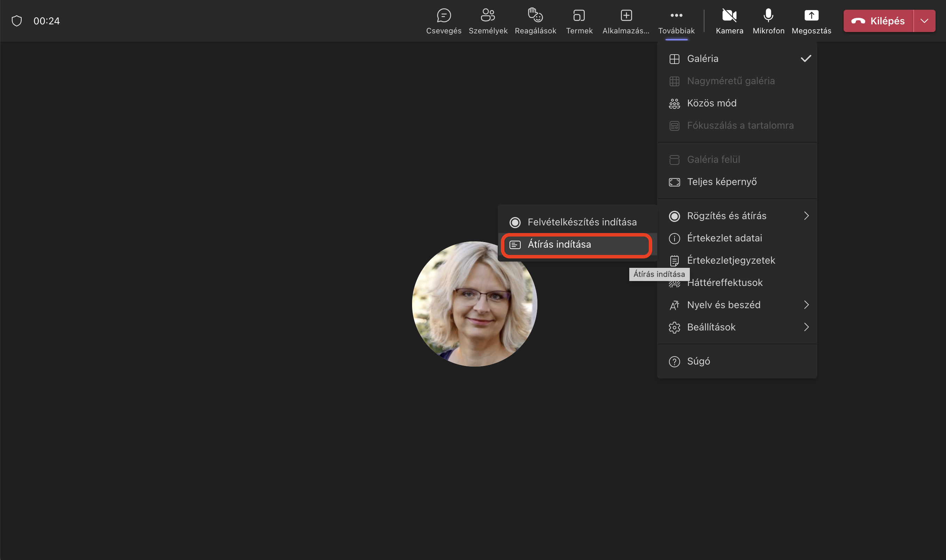Expand Beállítások settings submenu
The width and height of the screenshot is (946, 560).
[x=737, y=327]
